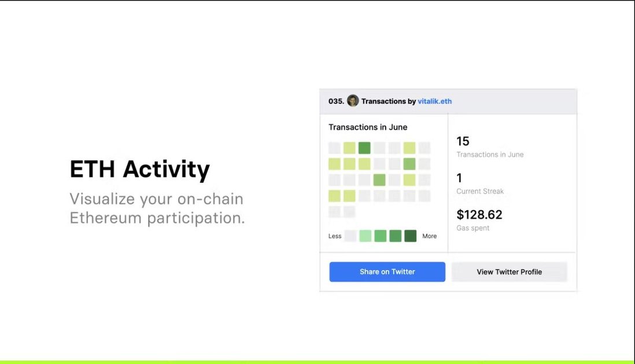Image resolution: width=635 pixels, height=364 pixels.
Task: Click the 1 Current Streak stat
Action: tap(459, 177)
